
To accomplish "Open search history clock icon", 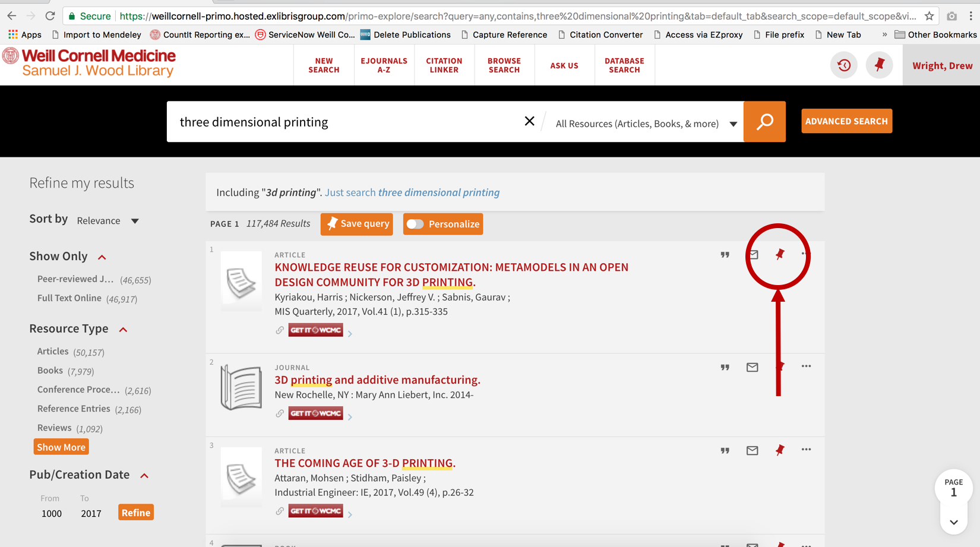I will pyautogui.click(x=844, y=65).
